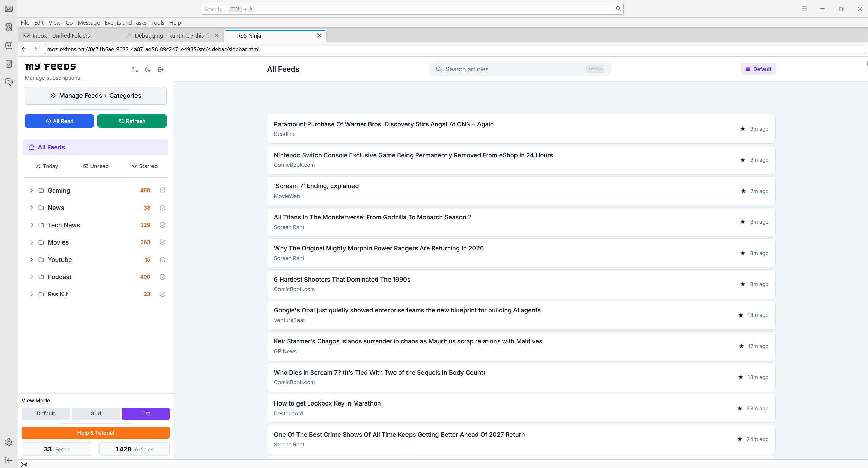
Task: Open Thunderbird calendar icon in left rail
Action: (9, 46)
